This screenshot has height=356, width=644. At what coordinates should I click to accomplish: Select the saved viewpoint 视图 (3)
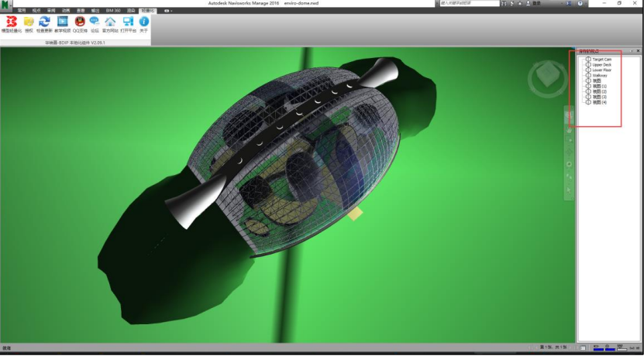pos(599,97)
